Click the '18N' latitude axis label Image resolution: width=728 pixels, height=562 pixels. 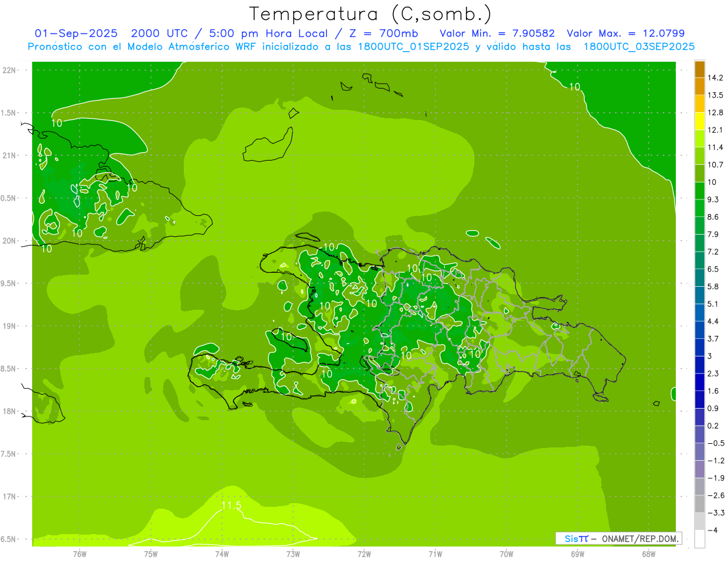pos(9,412)
